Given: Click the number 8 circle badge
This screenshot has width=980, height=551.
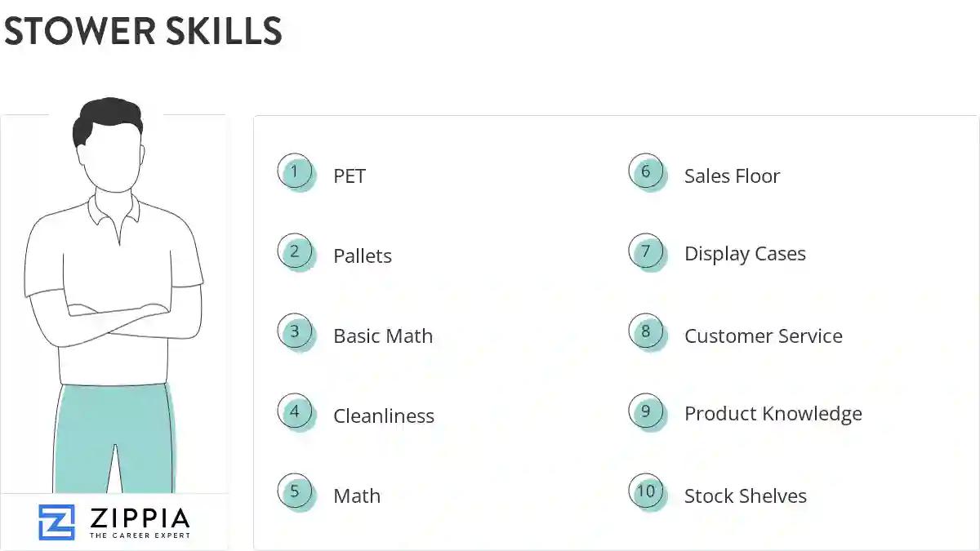Looking at the screenshot, I should point(646,332).
